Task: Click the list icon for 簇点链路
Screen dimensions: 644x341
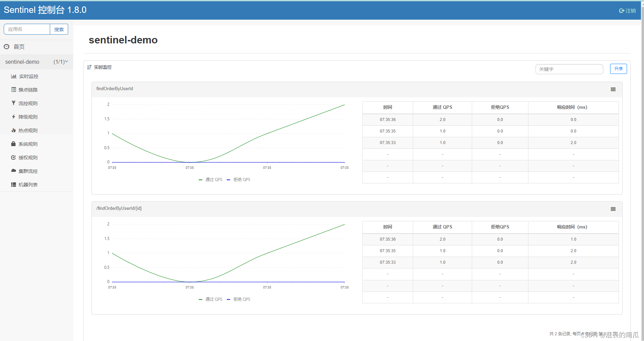Action: [x=14, y=90]
